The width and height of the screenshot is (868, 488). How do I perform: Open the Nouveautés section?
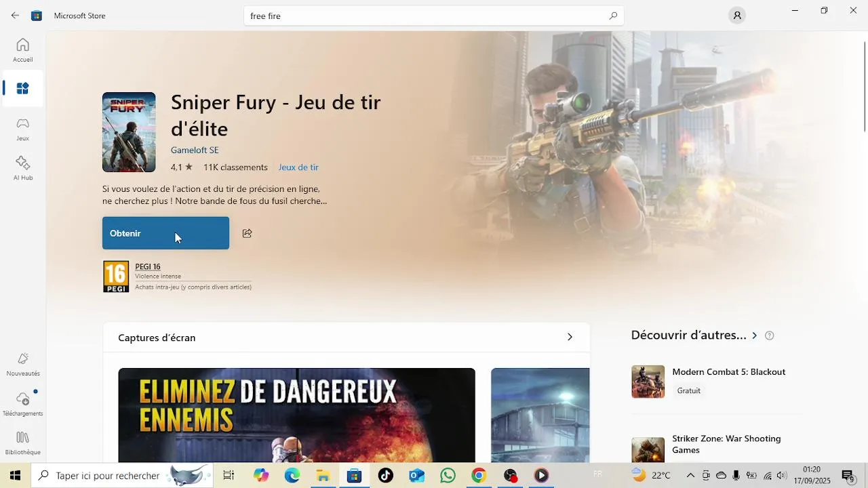(22, 365)
